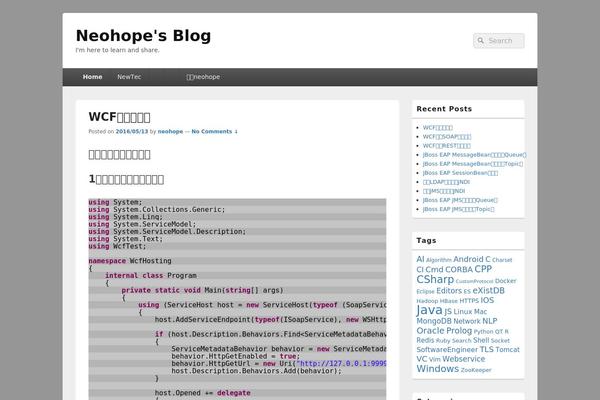The height and width of the screenshot is (400, 600).
Task: Pick the Shell tag
Action: point(481,340)
